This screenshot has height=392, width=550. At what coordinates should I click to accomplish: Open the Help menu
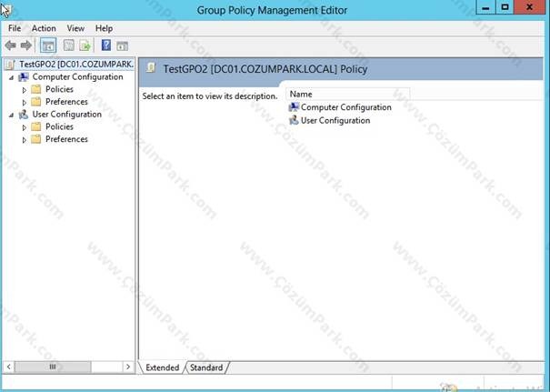point(104,28)
